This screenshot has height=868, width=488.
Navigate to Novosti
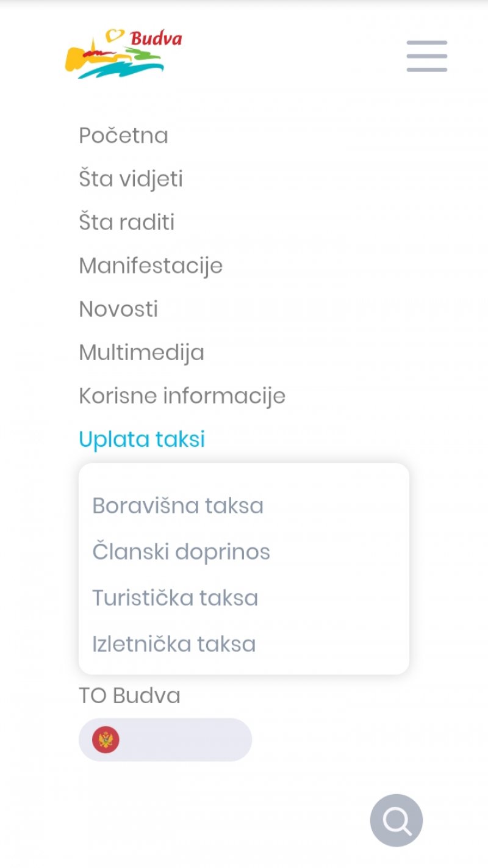tap(118, 309)
